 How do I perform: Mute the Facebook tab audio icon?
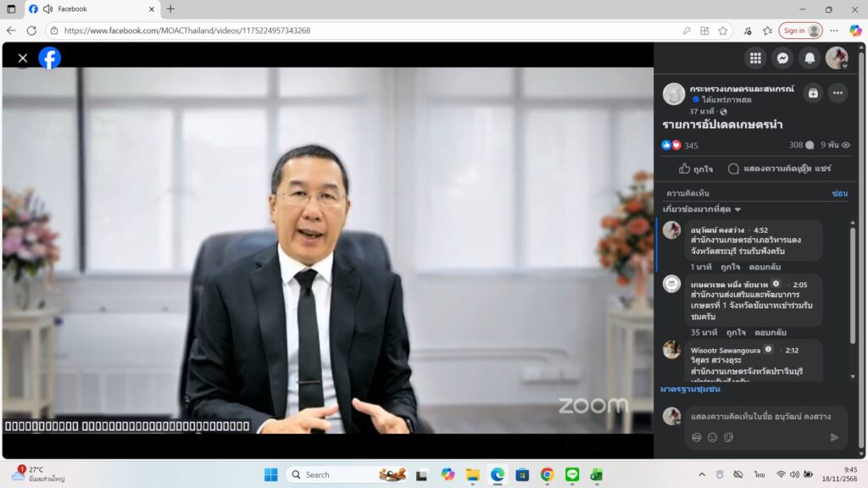(x=47, y=9)
